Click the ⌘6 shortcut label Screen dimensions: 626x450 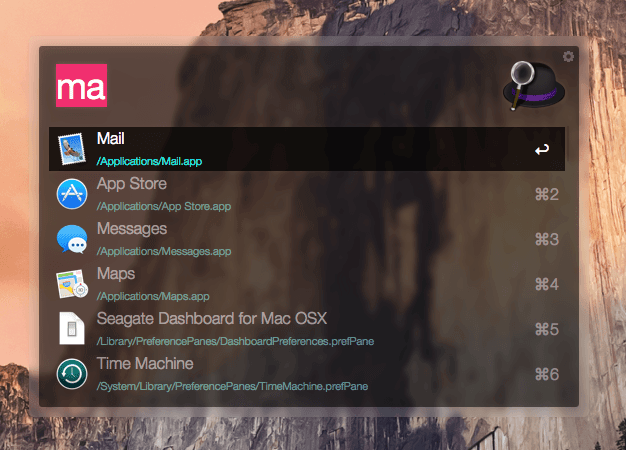547,375
